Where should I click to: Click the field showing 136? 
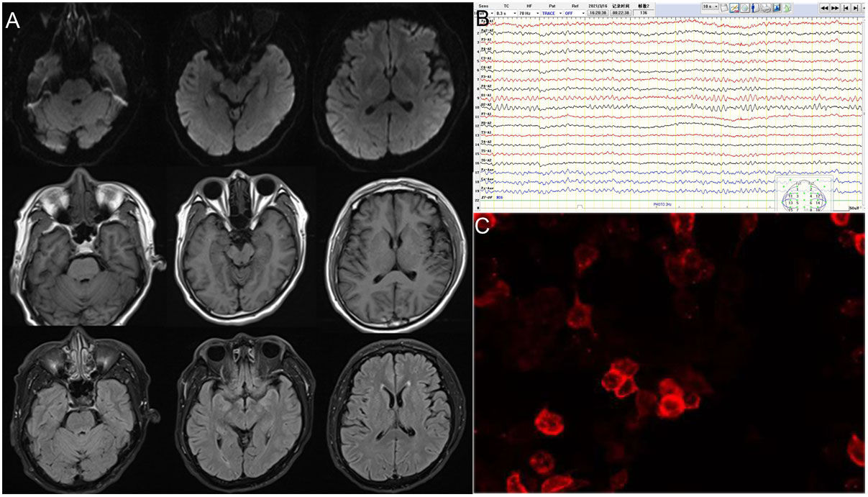click(x=643, y=13)
